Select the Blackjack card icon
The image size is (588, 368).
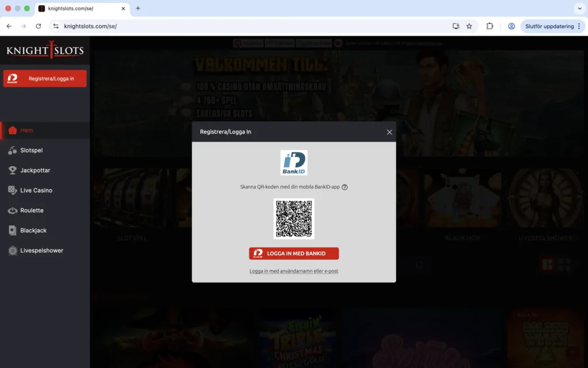point(11,230)
